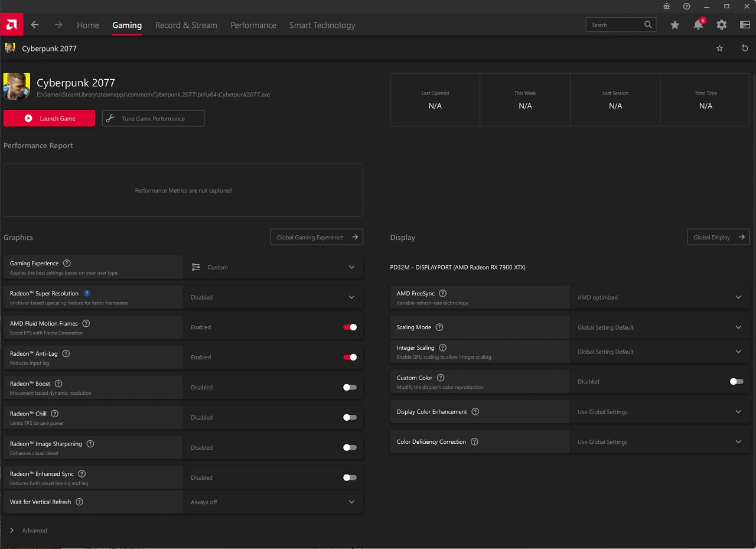Expand Display Color Enhancement dropdown

coord(660,412)
